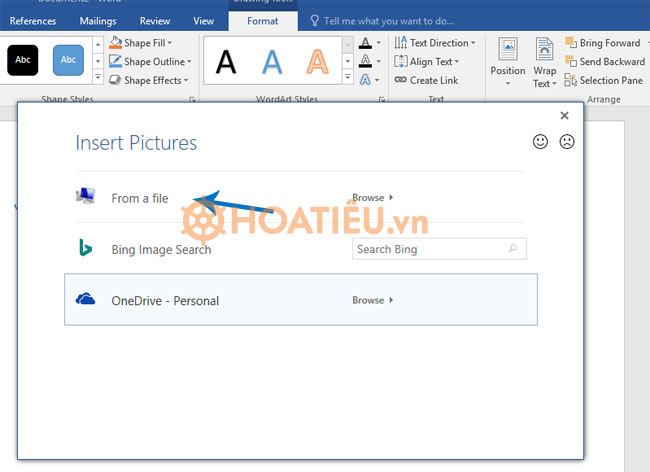This screenshot has height=472, width=650.
Task: Switch to the Mailings tab
Action: pos(99,20)
